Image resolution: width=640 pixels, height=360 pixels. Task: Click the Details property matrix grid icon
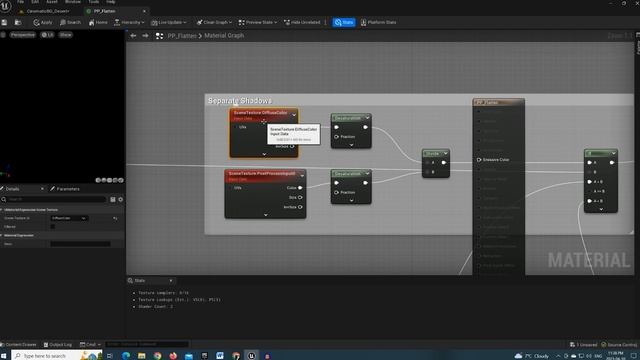click(113, 200)
